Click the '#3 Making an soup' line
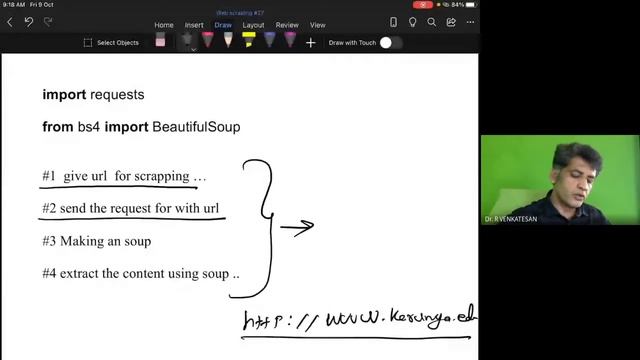The width and height of the screenshot is (640, 360). point(97,241)
